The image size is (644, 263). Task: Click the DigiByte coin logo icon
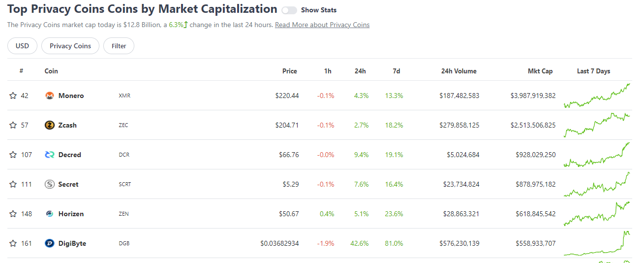coord(49,243)
